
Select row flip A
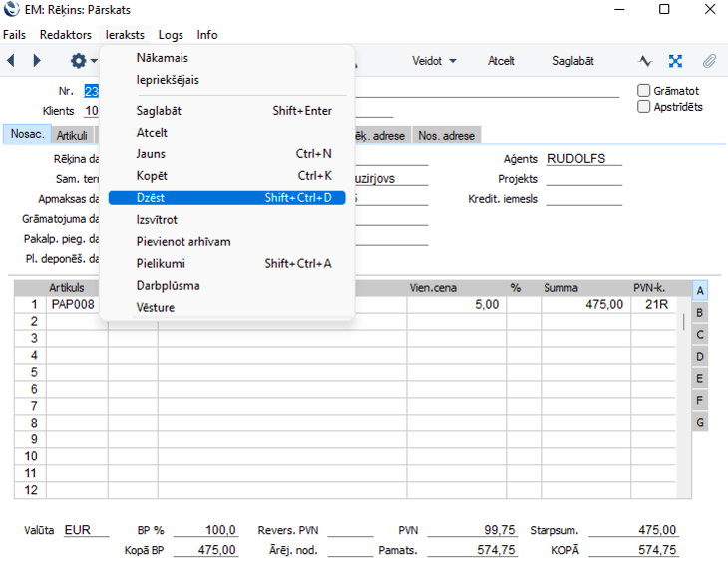coord(700,291)
